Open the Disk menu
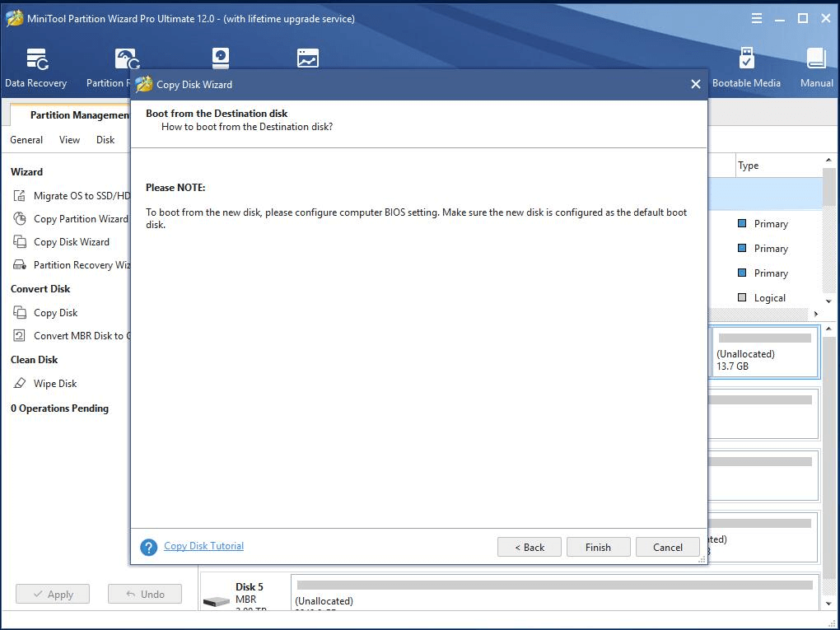 point(105,140)
